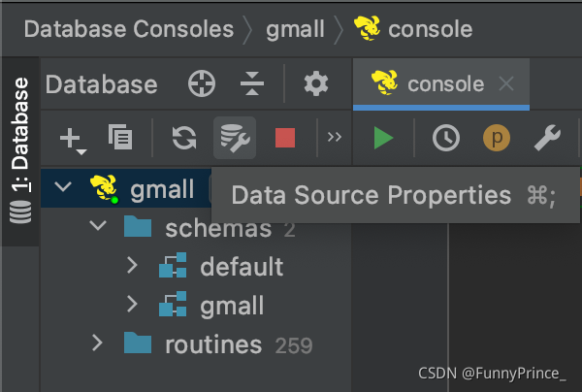
Task: Click the orange p parameters icon
Action: 497,138
